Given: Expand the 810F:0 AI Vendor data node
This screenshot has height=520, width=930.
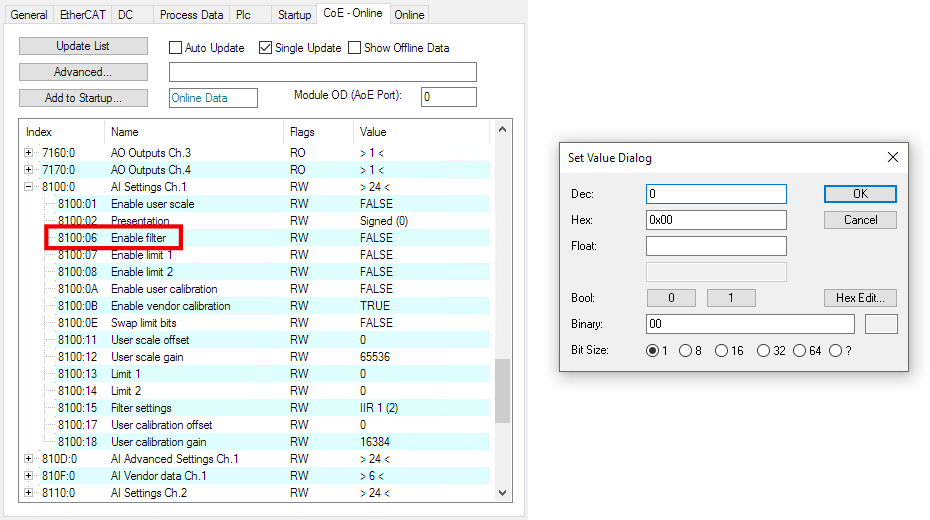Looking at the screenshot, I should [28, 476].
